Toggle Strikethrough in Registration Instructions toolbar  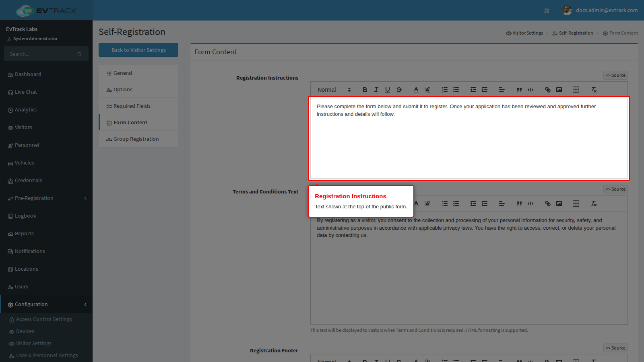pyautogui.click(x=398, y=90)
